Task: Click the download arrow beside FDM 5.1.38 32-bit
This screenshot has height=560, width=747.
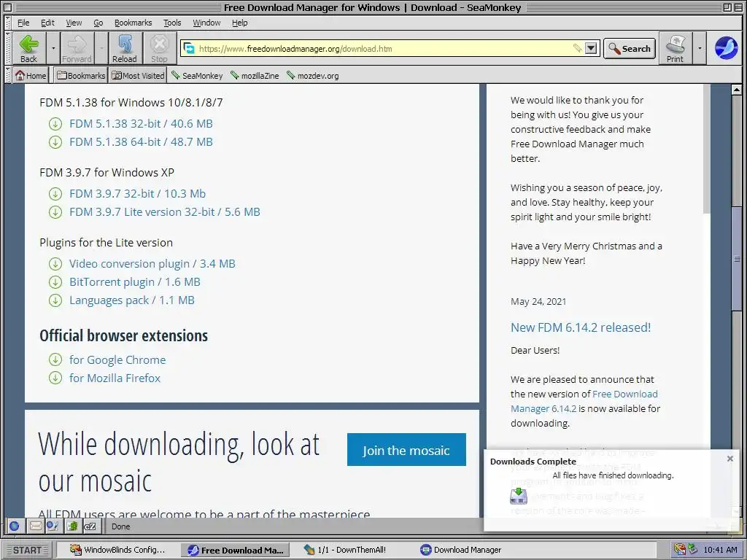Action: (55, 124)
